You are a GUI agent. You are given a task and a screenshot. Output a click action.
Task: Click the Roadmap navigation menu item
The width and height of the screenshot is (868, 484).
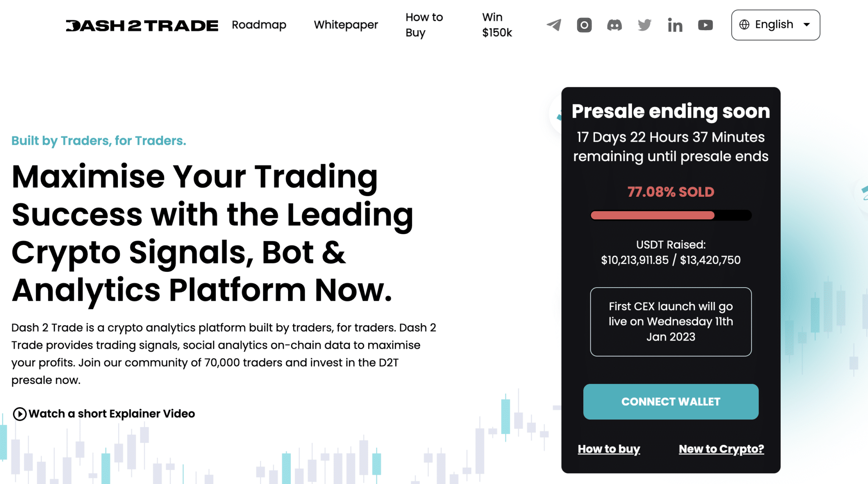pos(259,25)
